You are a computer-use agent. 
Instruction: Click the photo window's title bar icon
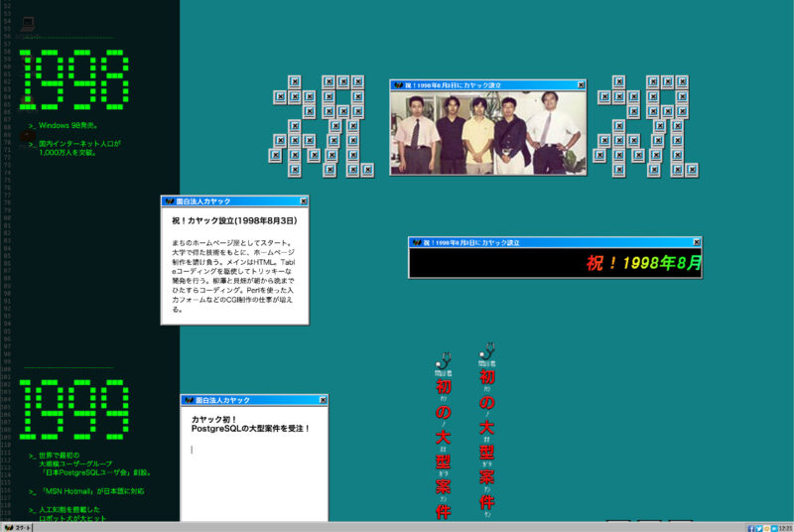tap(397, 85)
